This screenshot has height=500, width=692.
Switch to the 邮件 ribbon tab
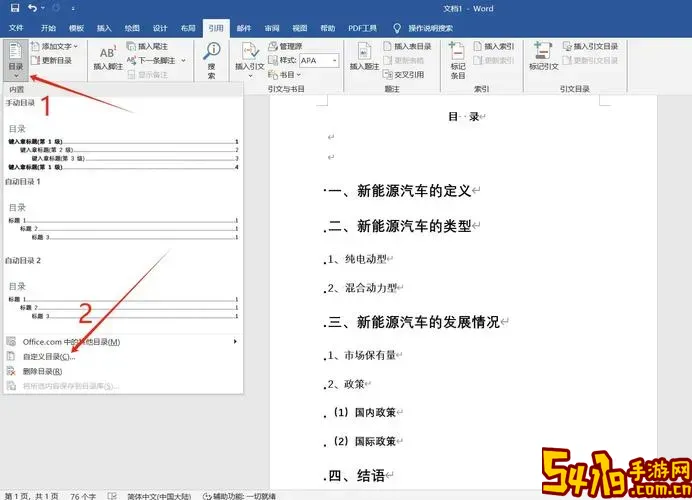point(244,28)
